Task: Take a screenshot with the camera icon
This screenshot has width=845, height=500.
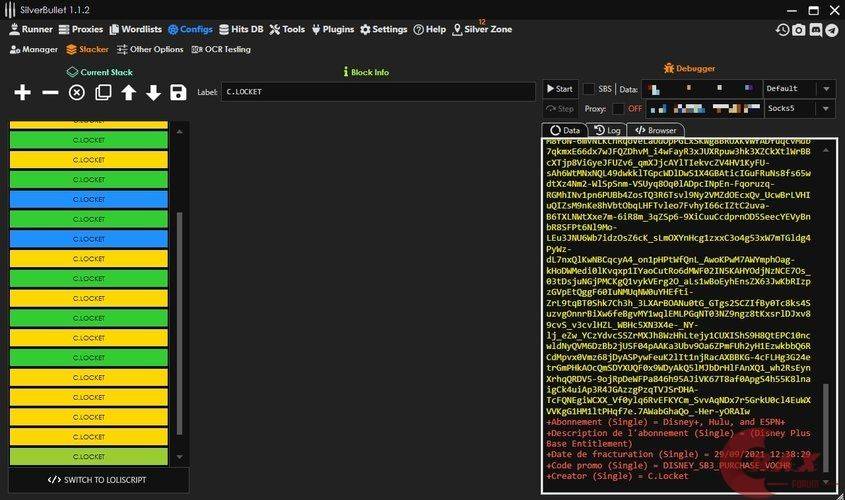Action: tap(799, 30)
